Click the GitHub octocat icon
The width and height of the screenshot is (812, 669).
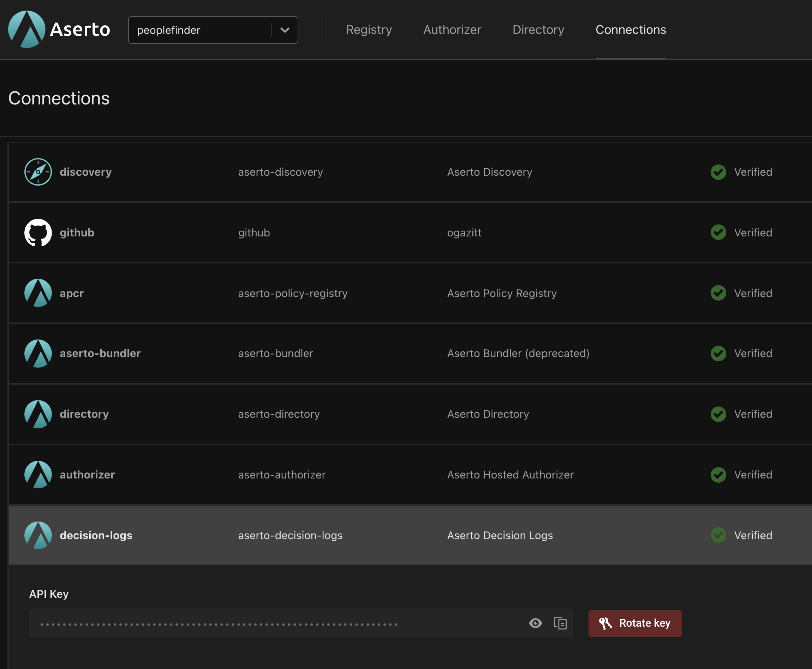pyautogui.click(x=38, y=233)
